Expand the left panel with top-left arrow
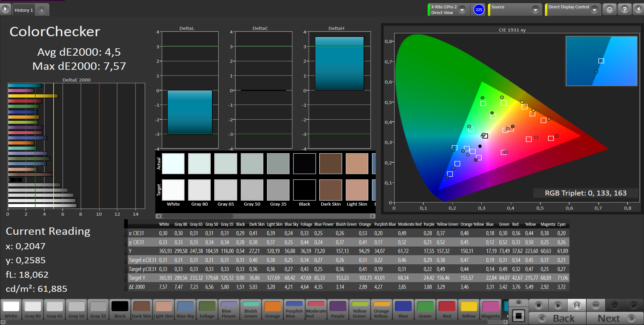This screenshot has height=325, width=644. pyautogui.click(x=5, y=9)
